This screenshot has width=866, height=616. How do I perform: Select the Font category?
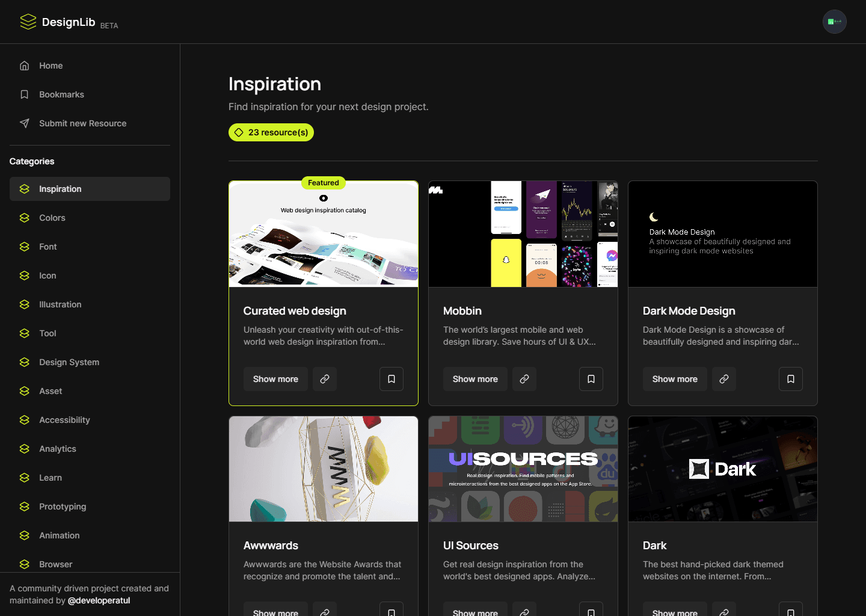[90, 247]
